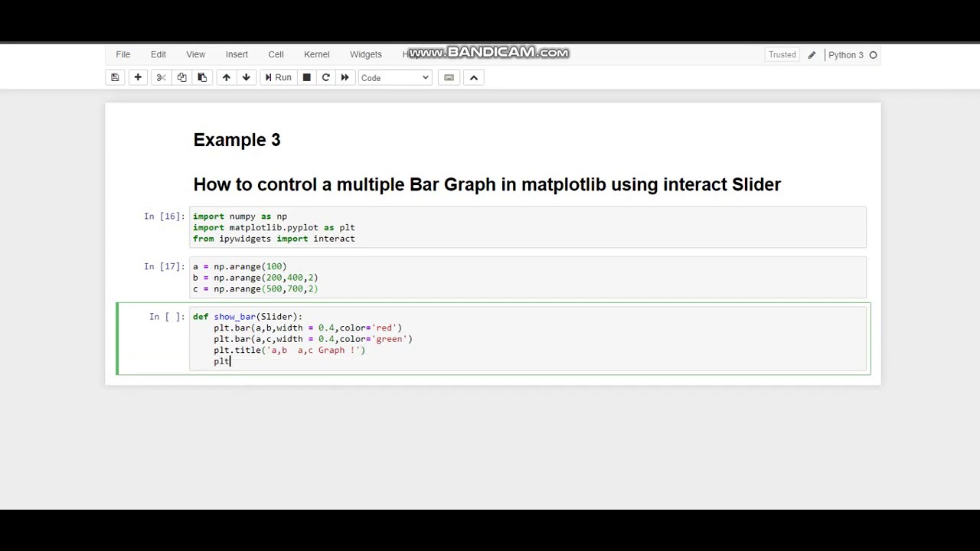The image size is (980, 551).
Task: Restart the kernel with circular arrow icon
Action: pos(325,77)
